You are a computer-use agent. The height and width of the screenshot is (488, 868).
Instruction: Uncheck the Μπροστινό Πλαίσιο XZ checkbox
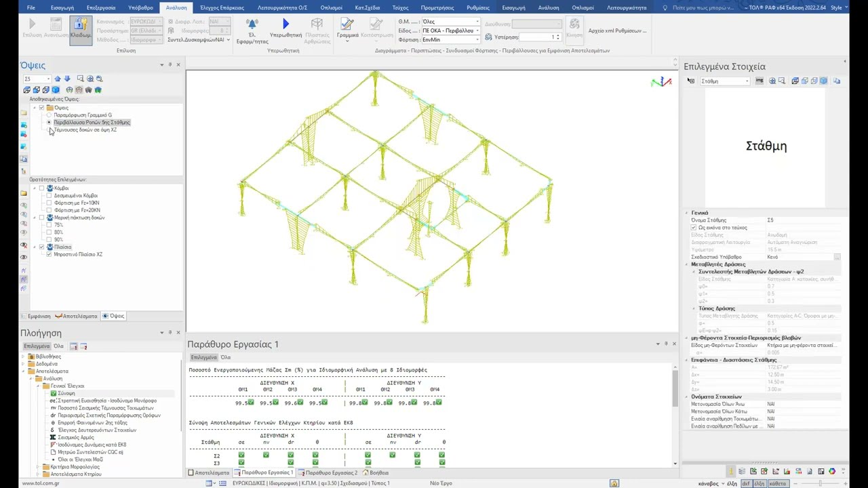point(49,255)
